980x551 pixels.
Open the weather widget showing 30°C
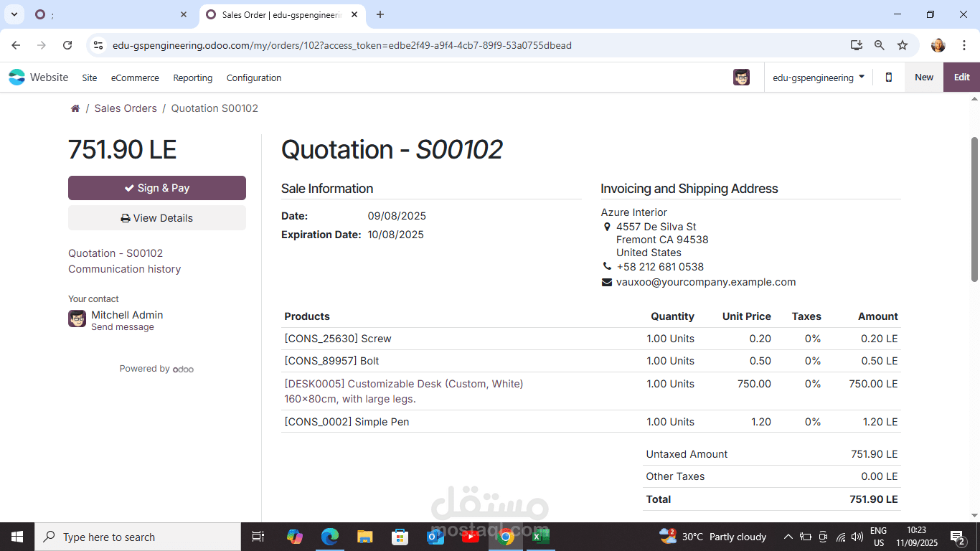point(713,537)
